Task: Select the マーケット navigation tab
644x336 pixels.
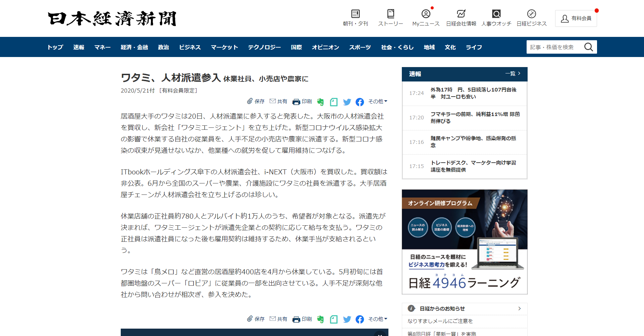Action: 224,47
